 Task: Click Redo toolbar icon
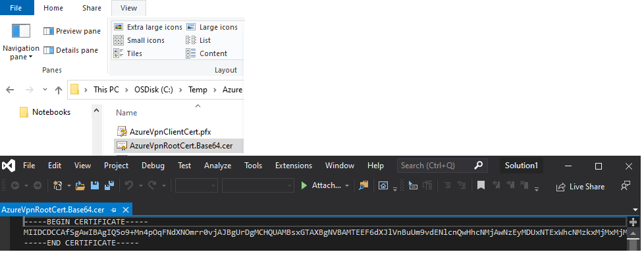tap(152, 185)
